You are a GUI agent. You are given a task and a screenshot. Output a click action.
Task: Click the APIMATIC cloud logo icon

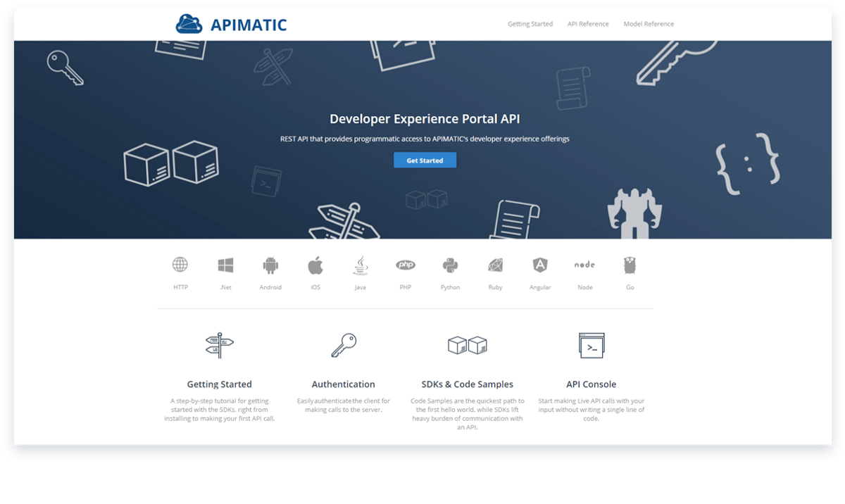tap(189, 24)
